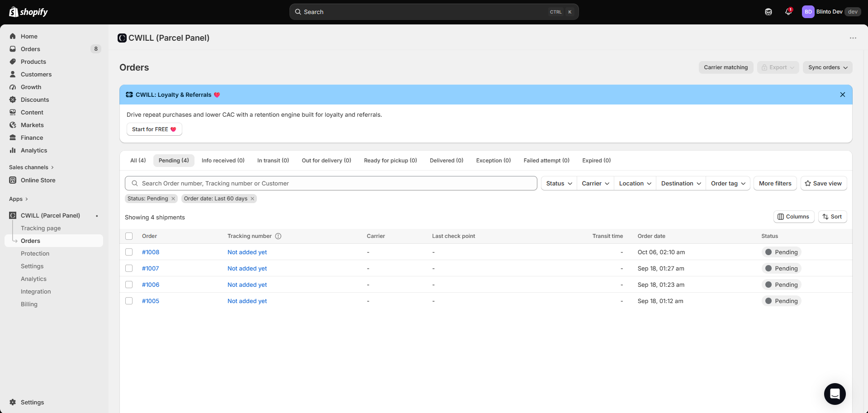Switch to the Ready for pickup (0) tab
This screenshot has height=413, width=868.
[390, 161]
